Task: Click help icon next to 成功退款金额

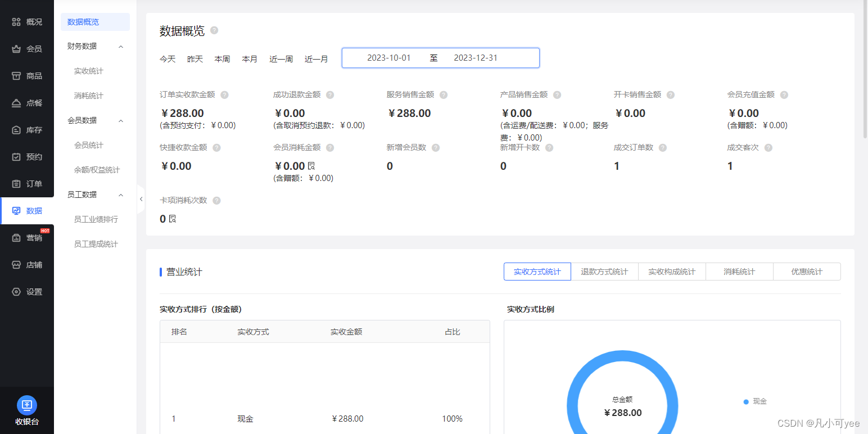Action: click(330, 95)
